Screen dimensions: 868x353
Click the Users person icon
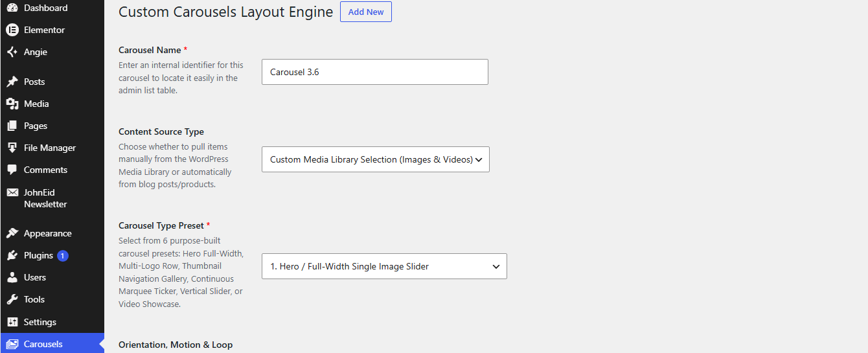click(x=12, y=277)
